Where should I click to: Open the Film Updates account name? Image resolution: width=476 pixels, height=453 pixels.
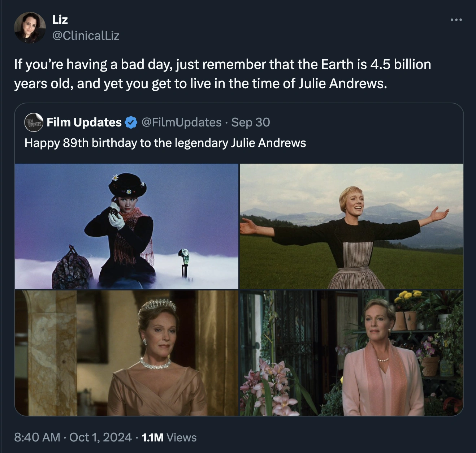84,122
